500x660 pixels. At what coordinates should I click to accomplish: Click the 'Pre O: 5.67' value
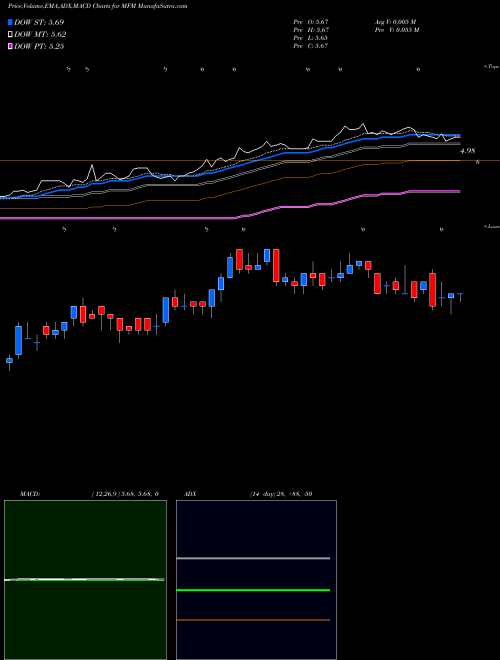(311, 22)
